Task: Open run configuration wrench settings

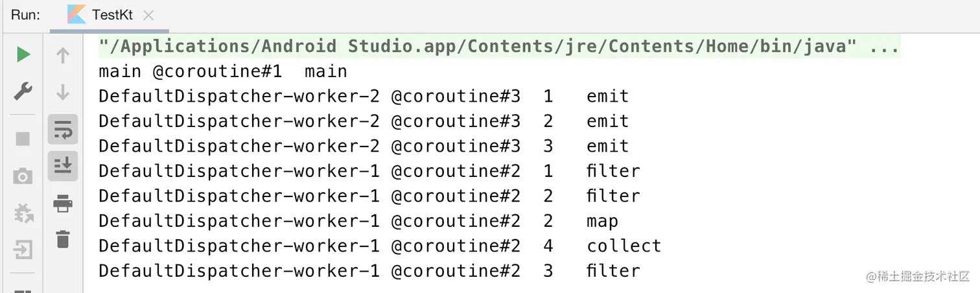Action: pos(23,92)
